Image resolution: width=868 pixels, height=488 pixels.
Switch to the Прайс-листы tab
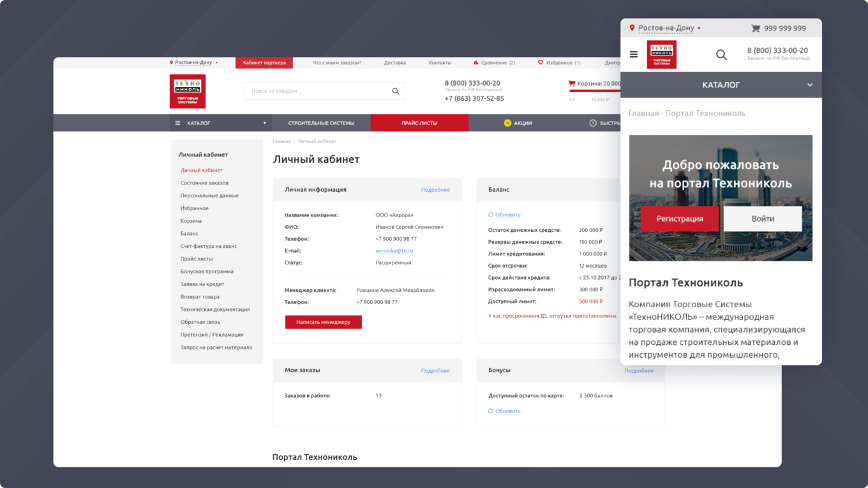tap(419, 123)
